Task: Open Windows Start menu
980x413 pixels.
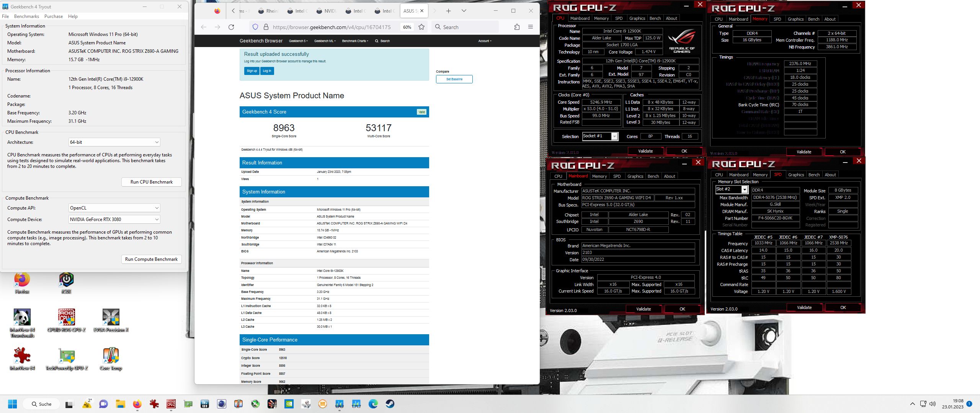Action: [x=13, y=404]
